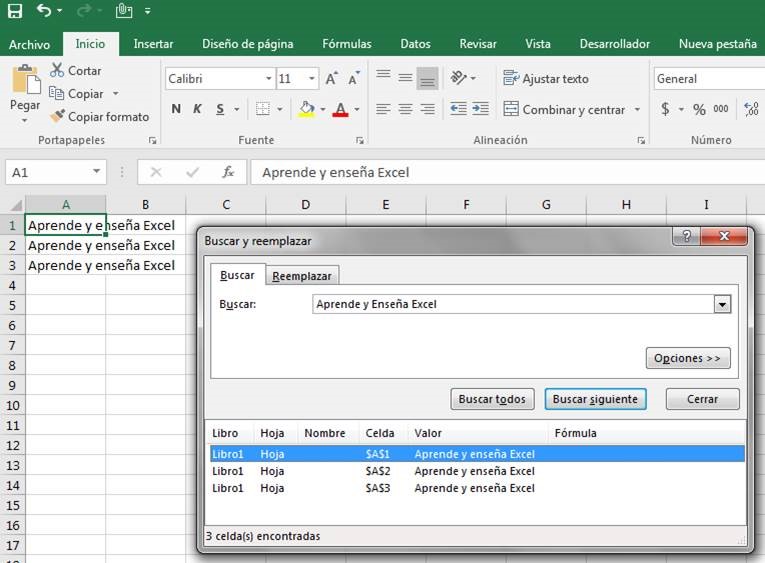The width and height of the screenshot is (765, 563).
Task: Open Portapapeles dialog launcher
Action: [x=153, y=141]
